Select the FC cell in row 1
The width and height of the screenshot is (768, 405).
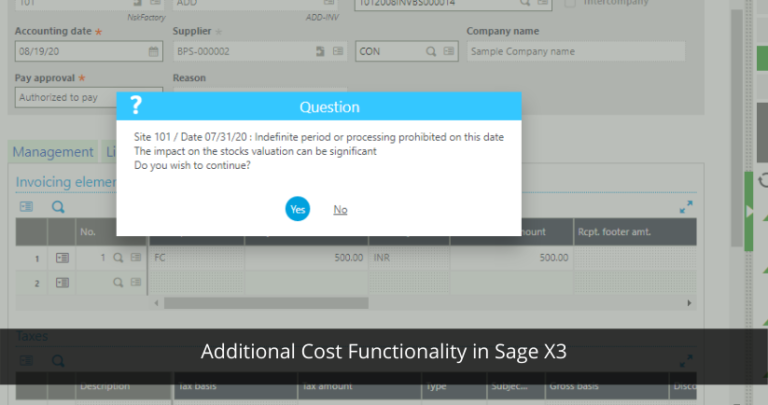point(197,258)
